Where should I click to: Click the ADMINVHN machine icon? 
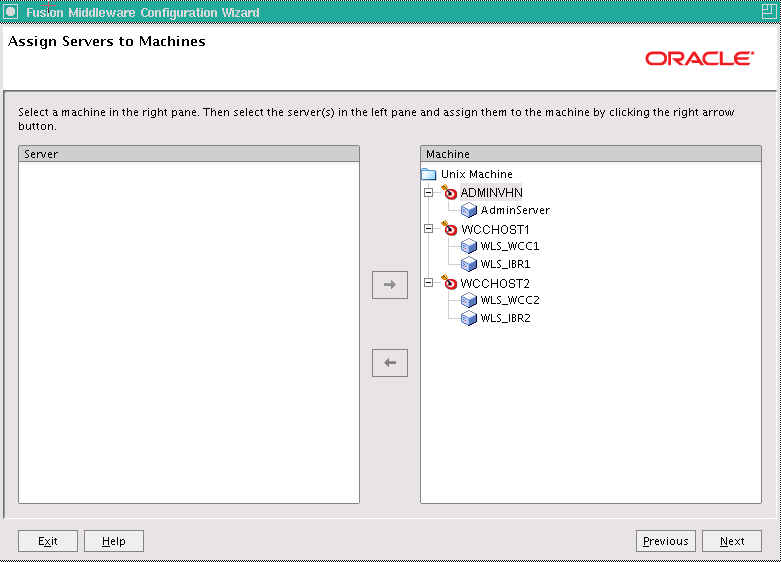pyautogui.click(x=449, y=192)
